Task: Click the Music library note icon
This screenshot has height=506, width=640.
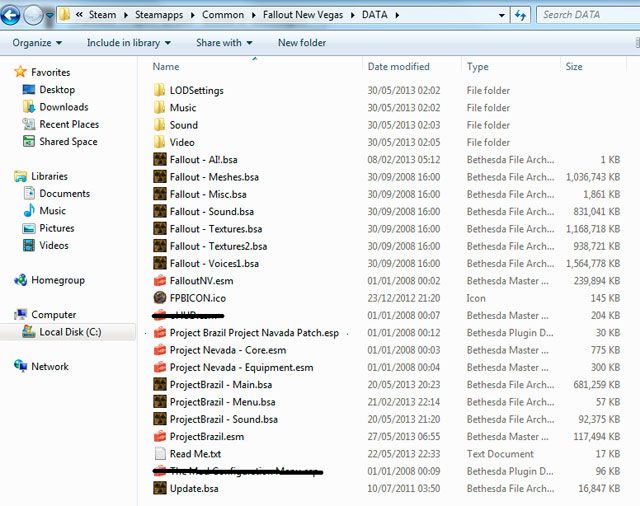Action: [x=29, y=211]
